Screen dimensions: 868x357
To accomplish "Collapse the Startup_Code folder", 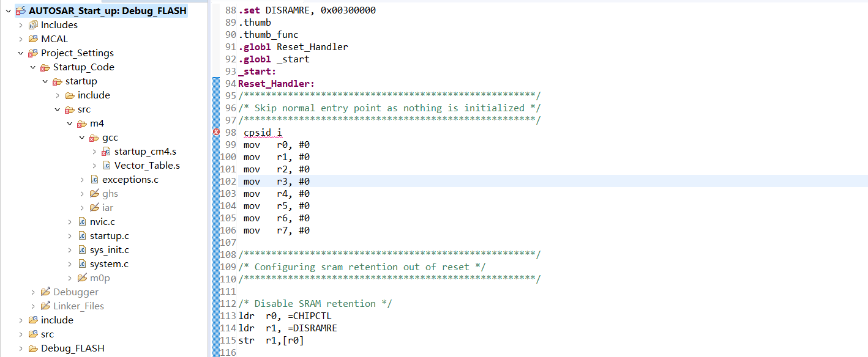I will [x=32, y=67].
